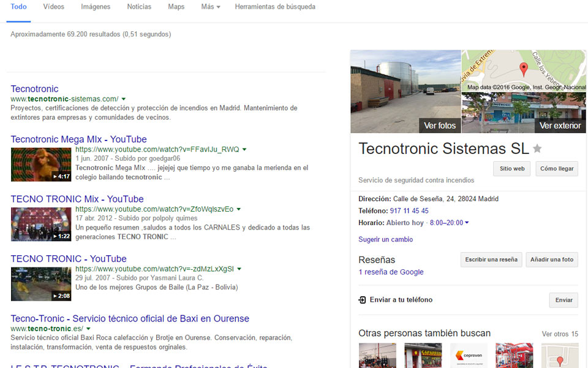This screenshot has height=368, width=588.
Task: Click Ver exterior on the street view image
Action: tap(559, 125)
